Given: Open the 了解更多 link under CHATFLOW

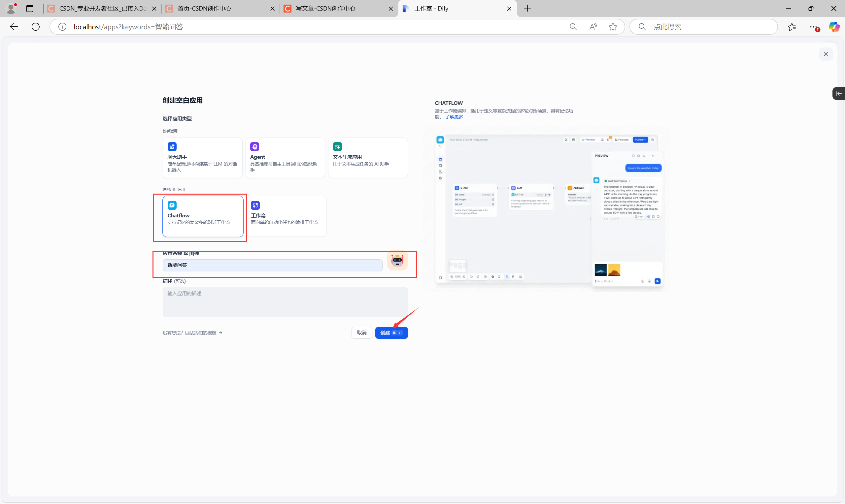Looking at the screenshot, I should [x=454, y=117].
